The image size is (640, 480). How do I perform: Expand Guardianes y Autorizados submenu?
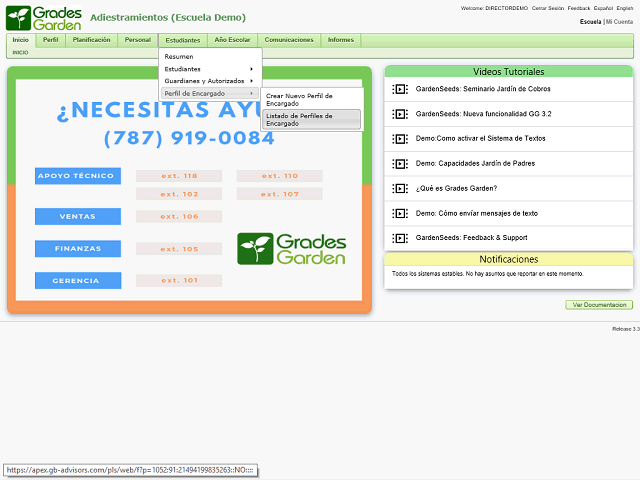[209, 81]
